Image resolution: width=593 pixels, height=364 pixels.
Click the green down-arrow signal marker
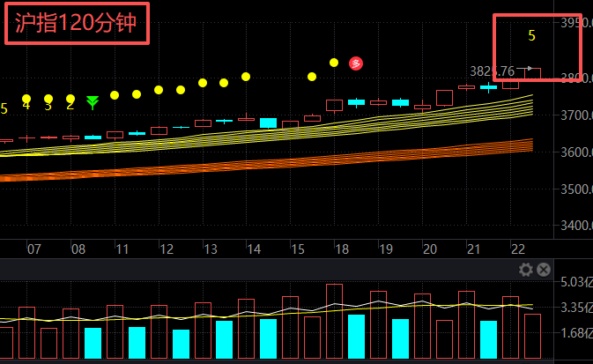click(x=93, y=103)
